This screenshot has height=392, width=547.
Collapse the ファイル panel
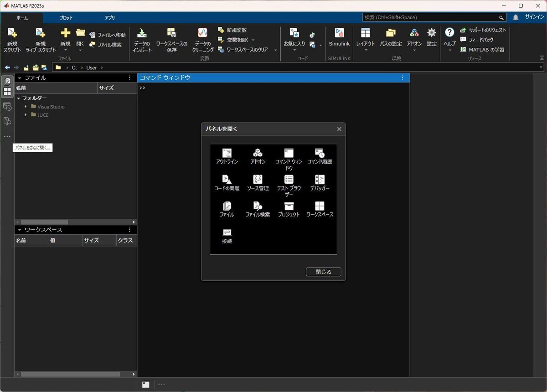click(20, 78)
